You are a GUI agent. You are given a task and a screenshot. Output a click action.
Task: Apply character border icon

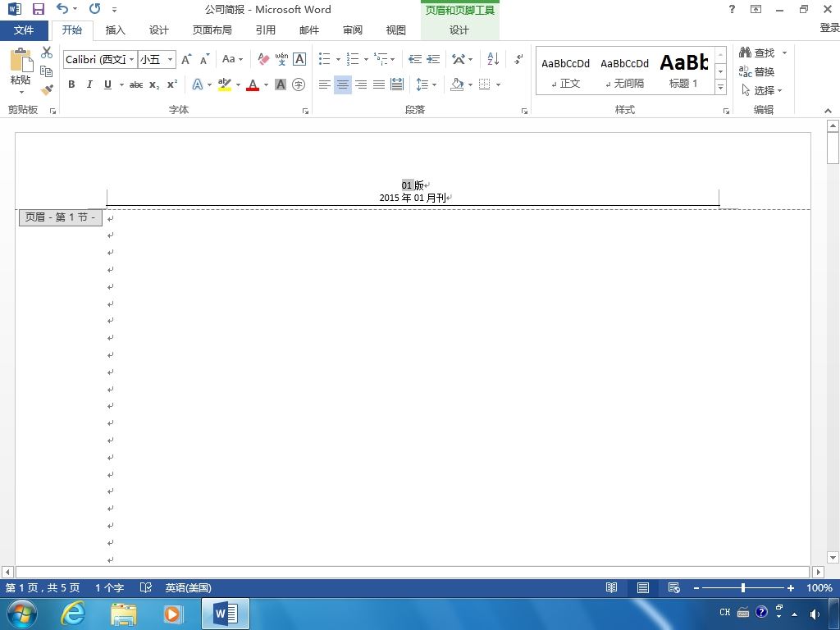point(299,59)
